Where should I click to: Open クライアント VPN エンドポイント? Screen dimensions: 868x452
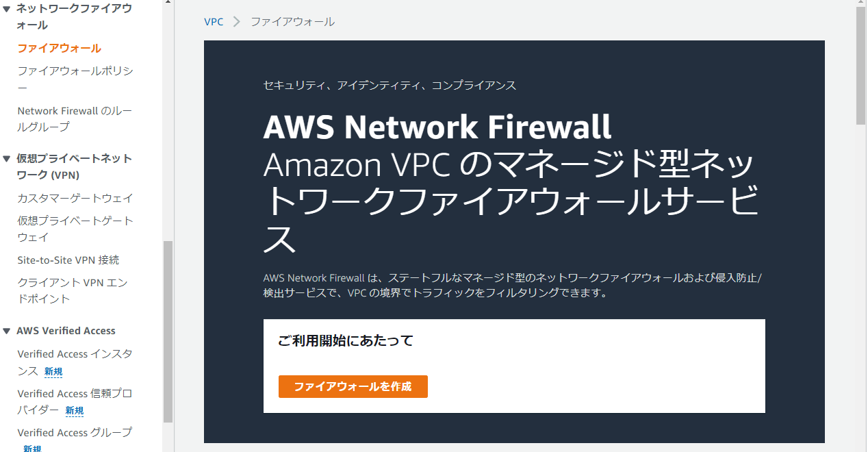coord(73,290)
